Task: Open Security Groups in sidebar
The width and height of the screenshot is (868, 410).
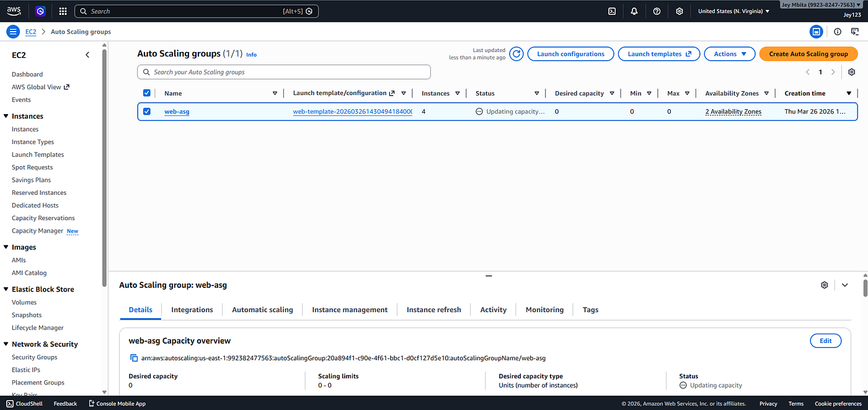Action: 35,357
